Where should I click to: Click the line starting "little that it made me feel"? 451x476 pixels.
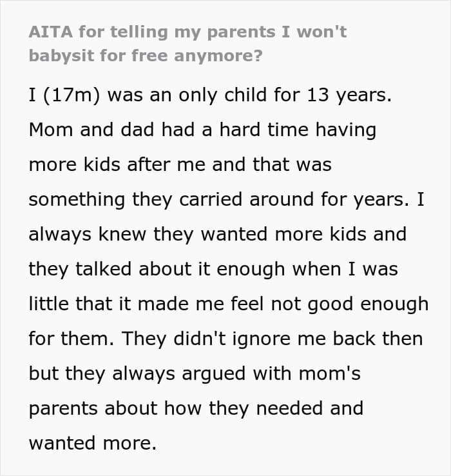(x=129, y=304)
